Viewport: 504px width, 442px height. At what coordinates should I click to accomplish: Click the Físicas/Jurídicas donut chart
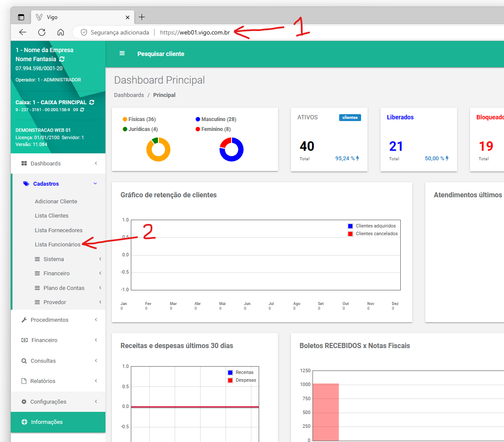(158, 149)
